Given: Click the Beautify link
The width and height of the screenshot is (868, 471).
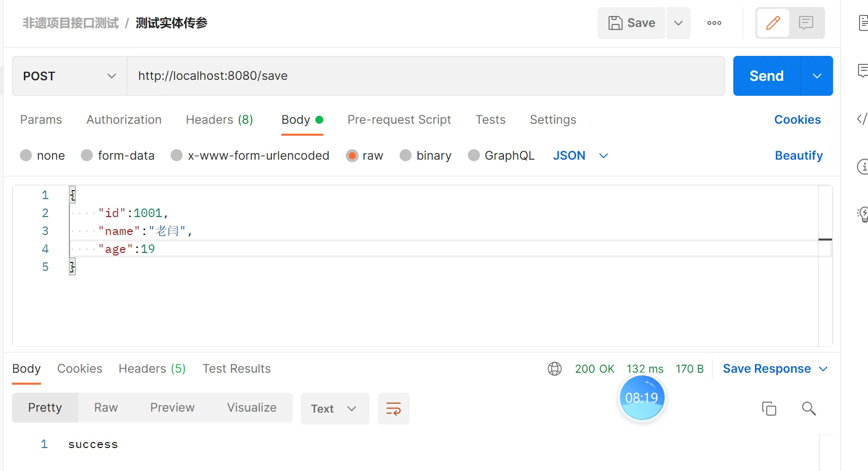Looking at the screenshot, I should click(x=798, y=156).
